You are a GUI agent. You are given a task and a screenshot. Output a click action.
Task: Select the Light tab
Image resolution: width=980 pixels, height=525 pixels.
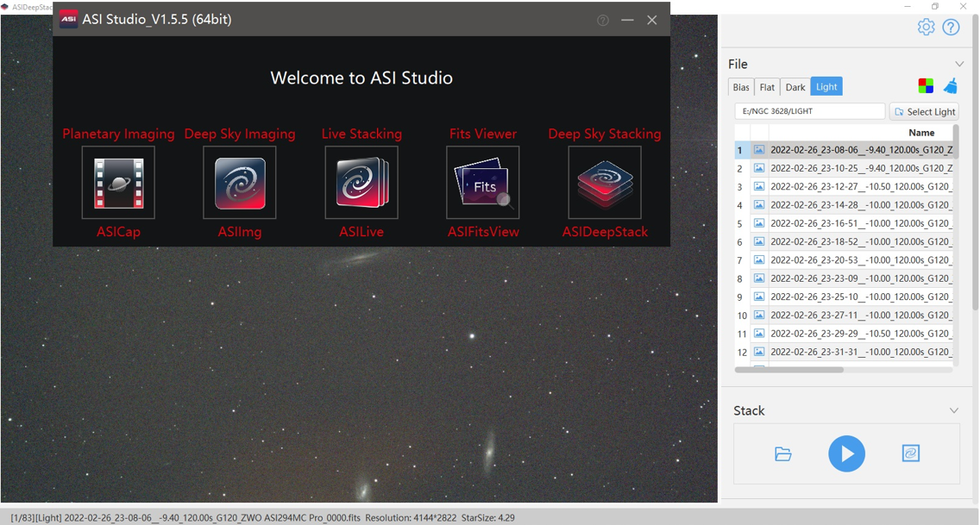click(x=826, y=87)
